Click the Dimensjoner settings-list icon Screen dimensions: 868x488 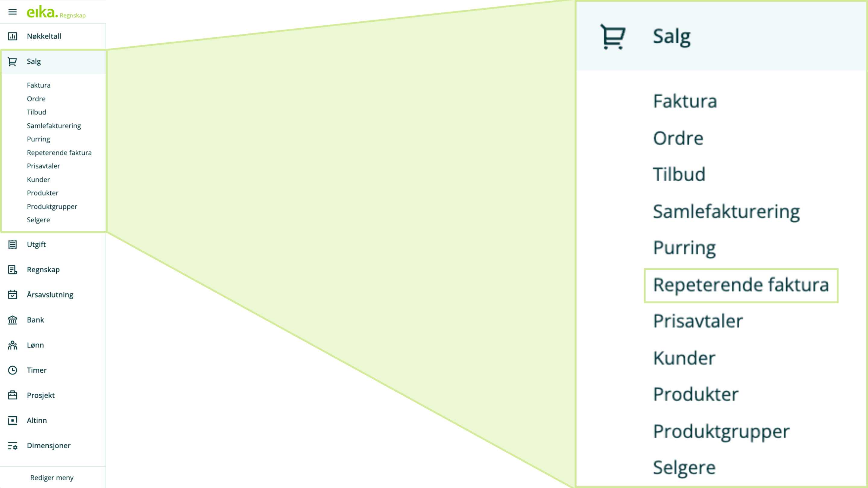pos(12,446)
